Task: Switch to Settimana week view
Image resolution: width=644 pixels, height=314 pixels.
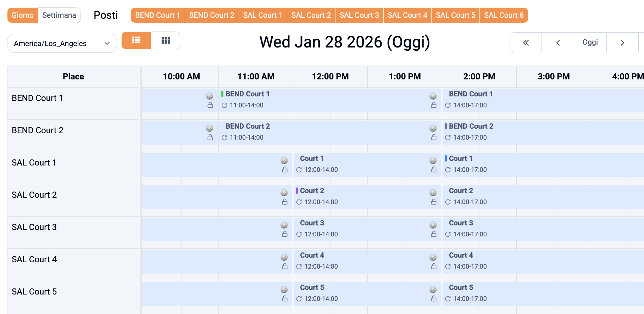Action: (59, 15)
